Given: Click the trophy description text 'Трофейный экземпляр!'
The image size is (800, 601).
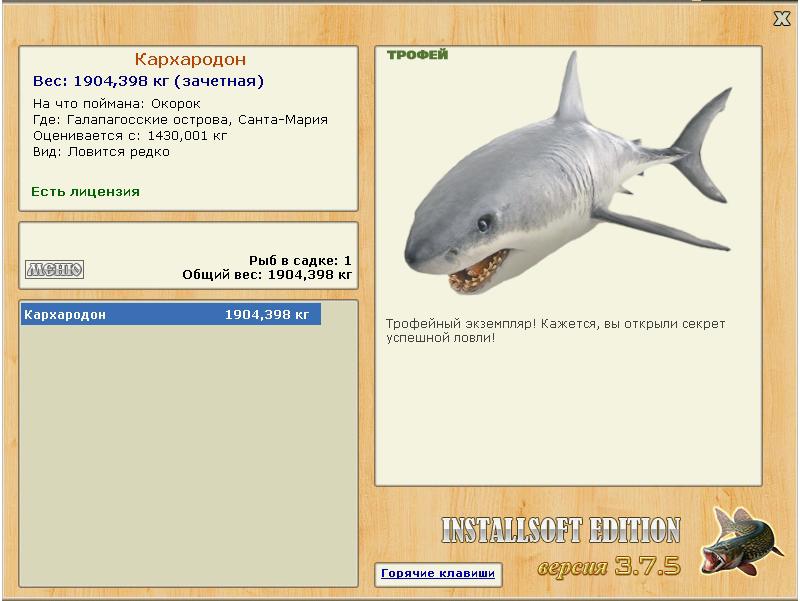Looking at the screenshot, I should coord(461,324).
